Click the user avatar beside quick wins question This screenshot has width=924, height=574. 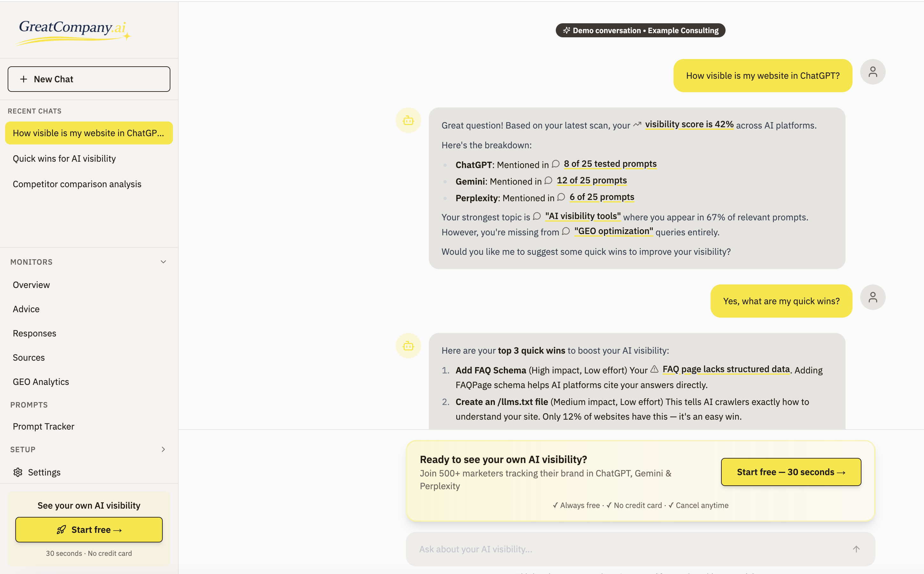coord(873,297)
